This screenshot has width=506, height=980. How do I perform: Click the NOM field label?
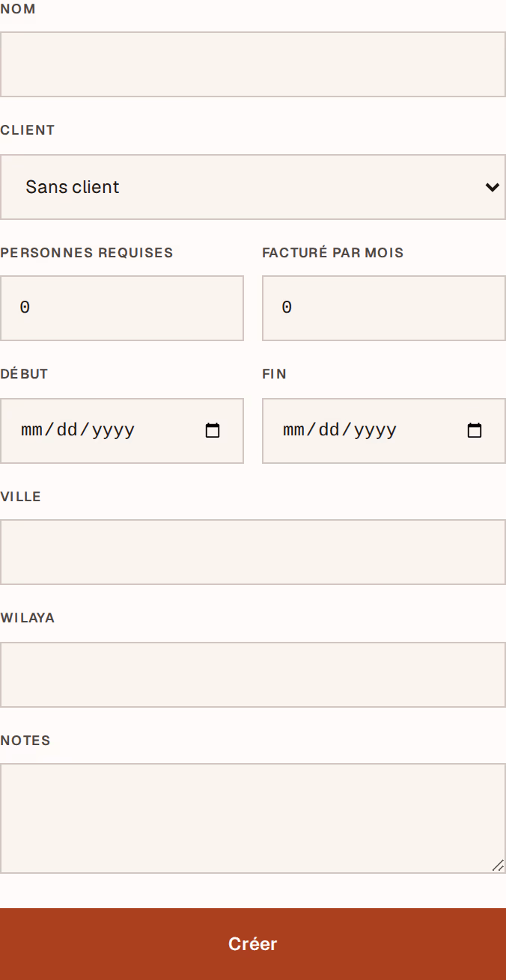click(18, 9)
